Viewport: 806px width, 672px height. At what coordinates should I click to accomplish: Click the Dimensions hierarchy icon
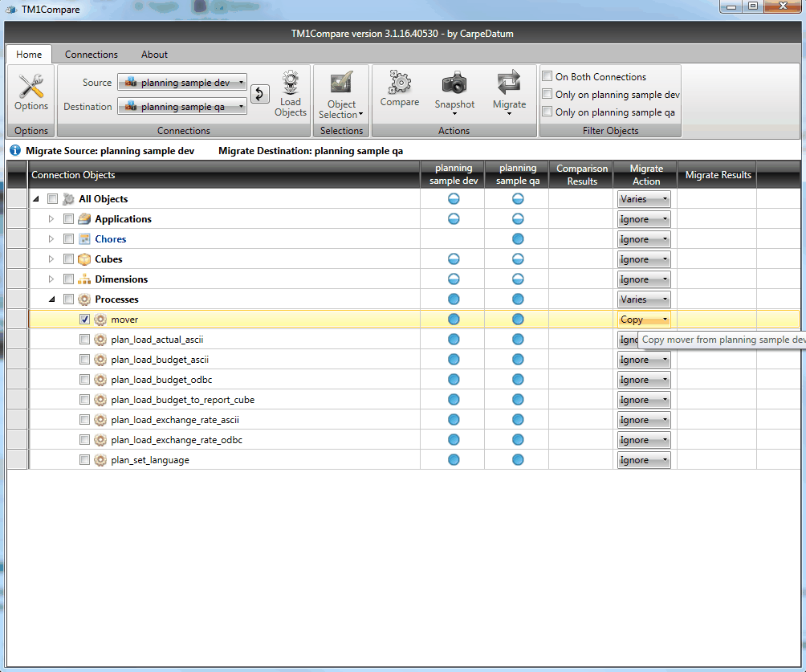pos(84,279)
